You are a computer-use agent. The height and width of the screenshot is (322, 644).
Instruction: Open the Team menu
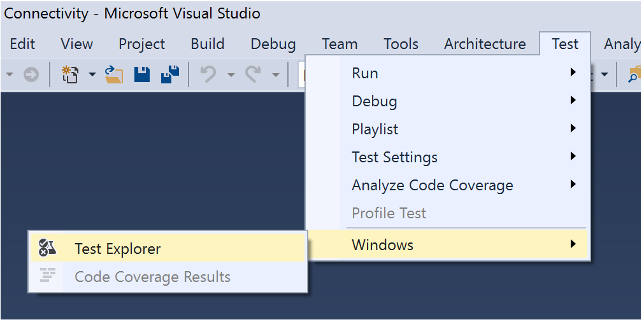(x=340, y=44)
